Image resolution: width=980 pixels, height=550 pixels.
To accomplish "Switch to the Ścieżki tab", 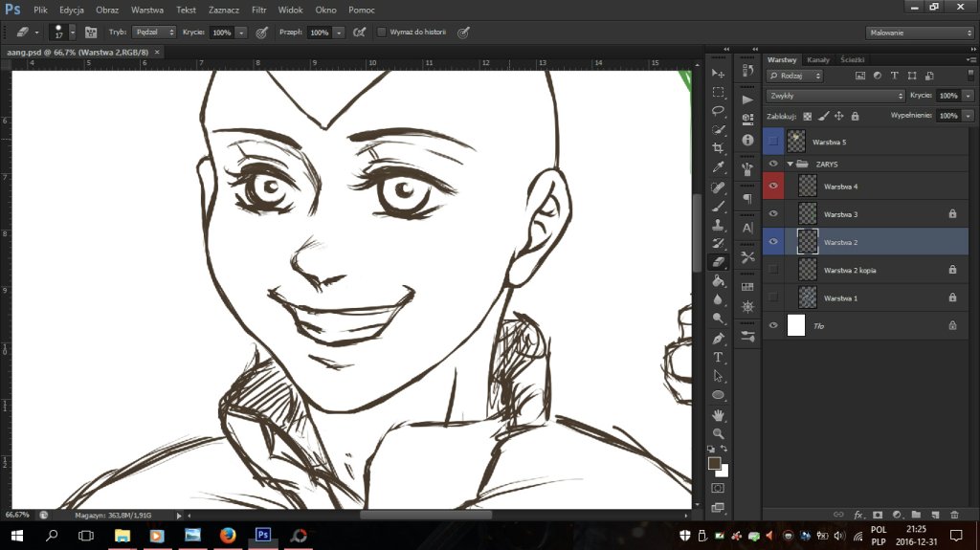I will click(853, 60).
